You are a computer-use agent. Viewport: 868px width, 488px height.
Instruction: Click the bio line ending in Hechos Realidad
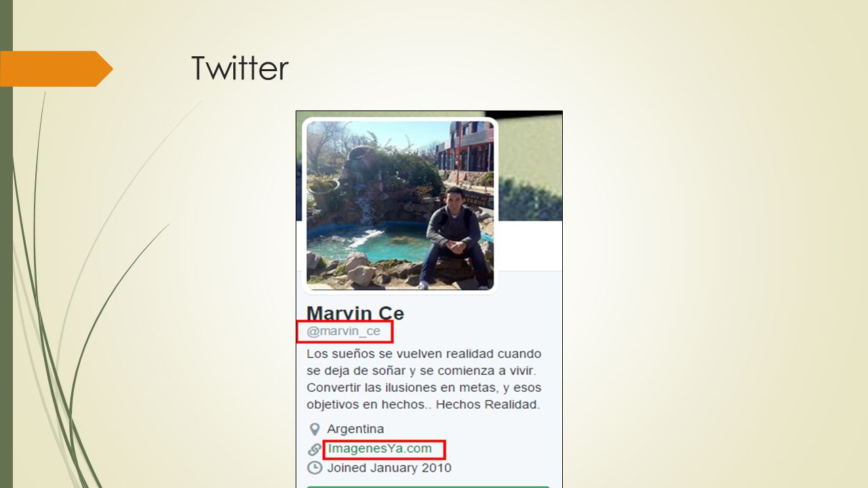423,405
